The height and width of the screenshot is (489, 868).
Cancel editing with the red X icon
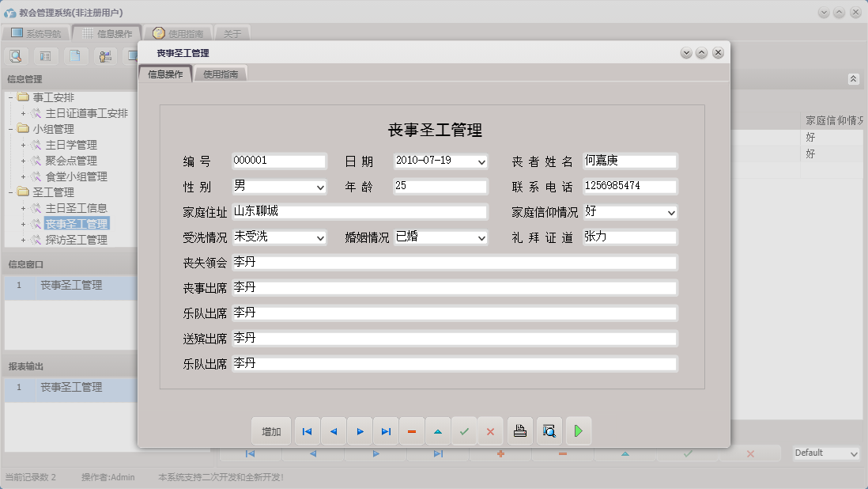490,430
